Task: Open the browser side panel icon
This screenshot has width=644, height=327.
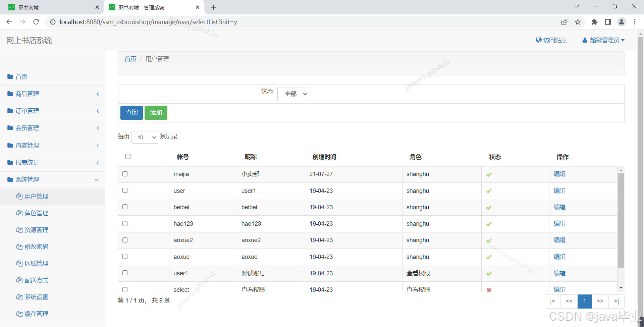Action: (608, 22)
